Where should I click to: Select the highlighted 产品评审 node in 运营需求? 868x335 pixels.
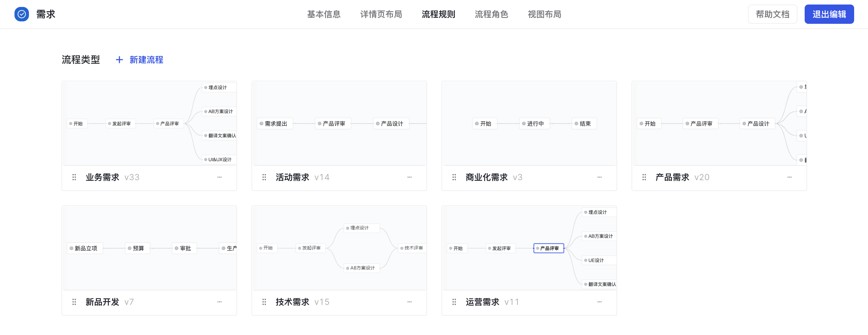pyautogui.click(x=549, y=248)
